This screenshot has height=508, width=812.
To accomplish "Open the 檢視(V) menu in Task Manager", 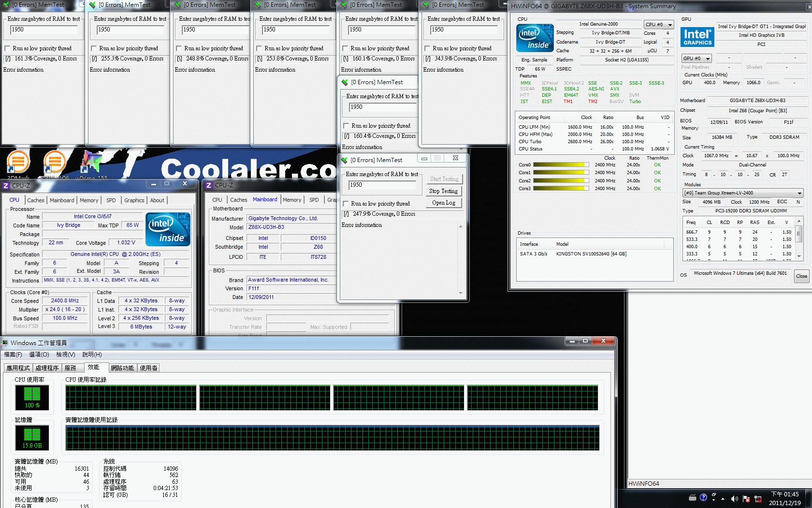I will 66,355.
